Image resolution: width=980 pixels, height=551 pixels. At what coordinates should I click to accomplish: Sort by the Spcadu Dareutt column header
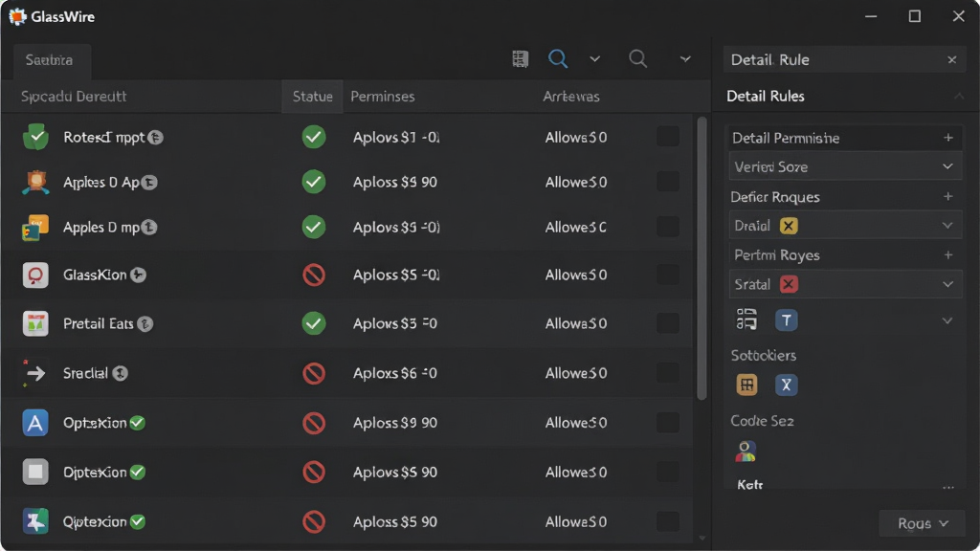tap(74, 97)
